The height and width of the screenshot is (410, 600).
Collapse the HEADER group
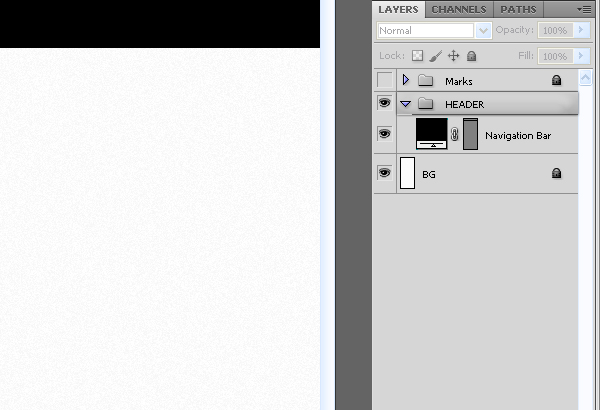[405, 104]
